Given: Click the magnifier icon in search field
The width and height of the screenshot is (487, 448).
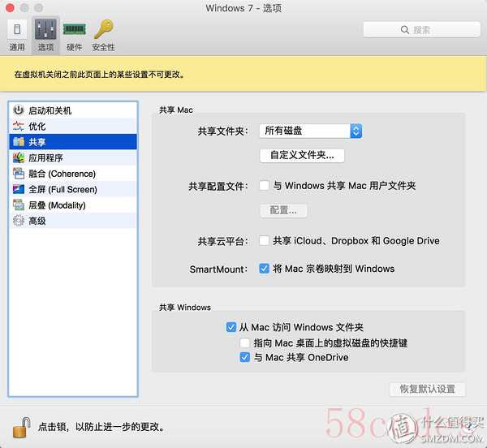Looking at the screenshot, I should (405, 30).
